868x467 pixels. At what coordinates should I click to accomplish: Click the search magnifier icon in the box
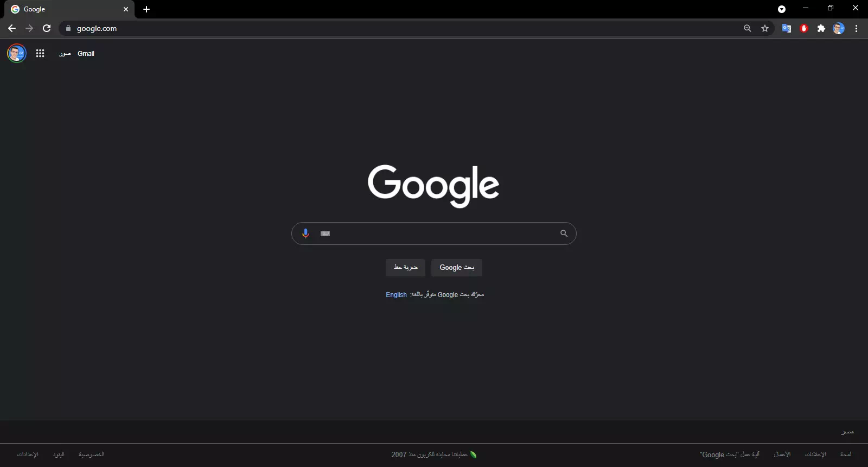click(x=564, y=233)
